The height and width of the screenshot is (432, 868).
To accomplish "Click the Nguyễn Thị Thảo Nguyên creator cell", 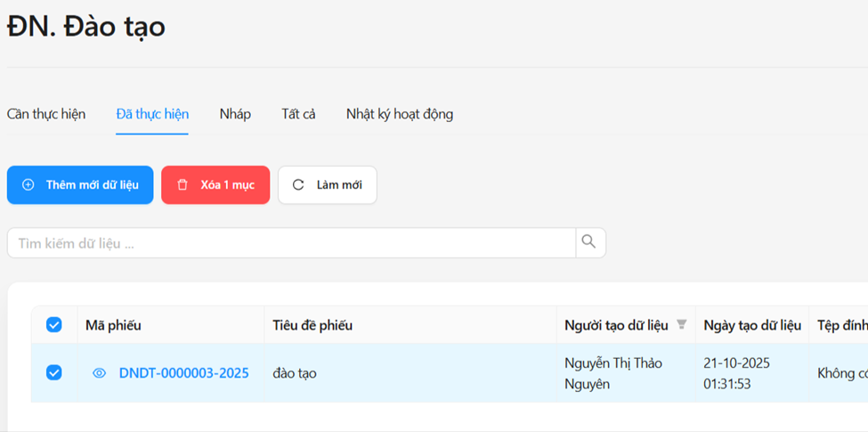I will (612, 373).
